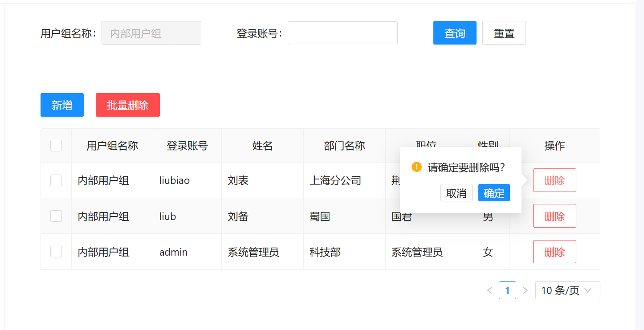Click the 新增 add button
644x330 pixels.
(62, 105)
